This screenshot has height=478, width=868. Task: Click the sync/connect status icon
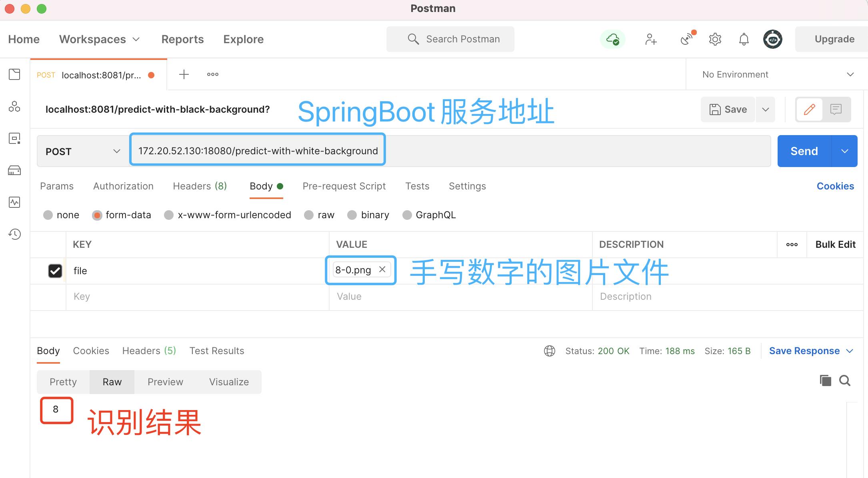tap(612, 40)
